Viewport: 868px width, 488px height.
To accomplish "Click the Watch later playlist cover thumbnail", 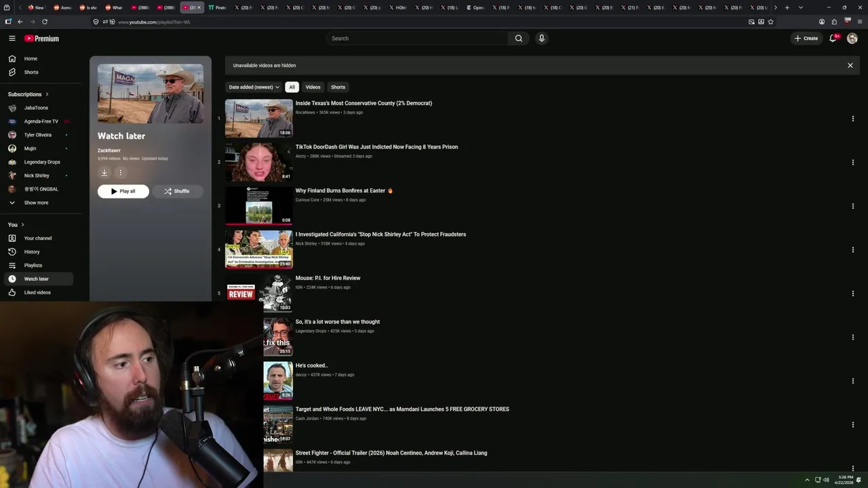I will 150,94.
